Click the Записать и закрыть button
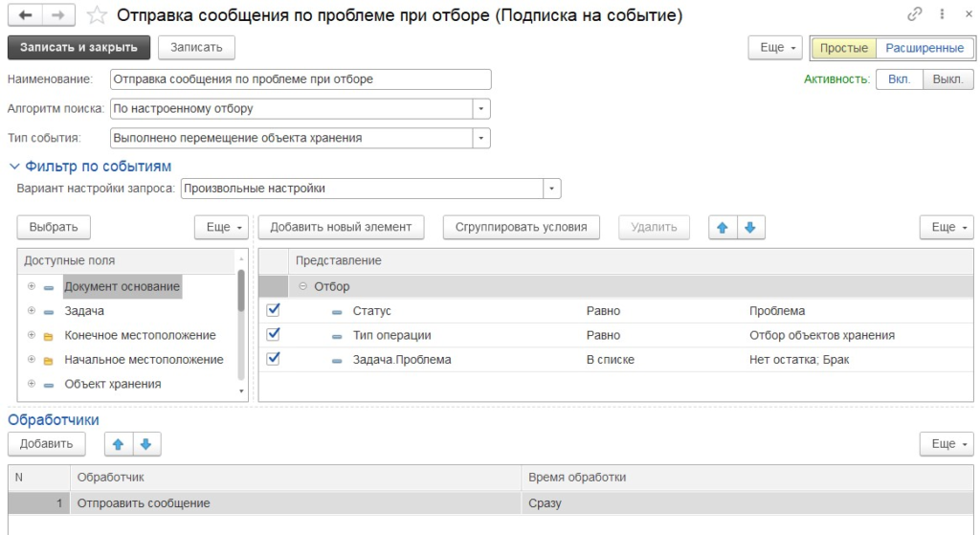The width and height of the screenshot is (980, 535). [78, 48]
